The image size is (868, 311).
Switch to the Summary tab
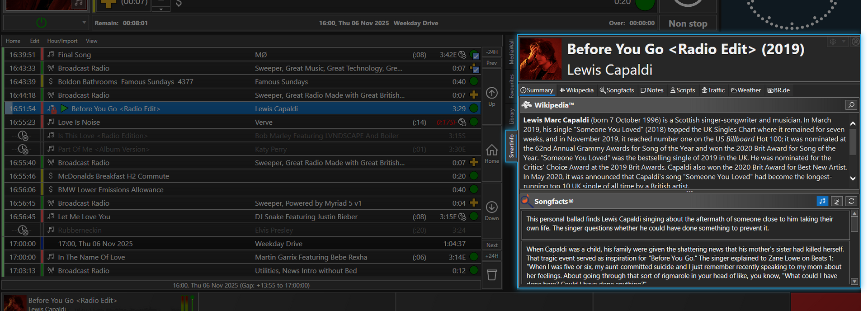coord(537,90)
